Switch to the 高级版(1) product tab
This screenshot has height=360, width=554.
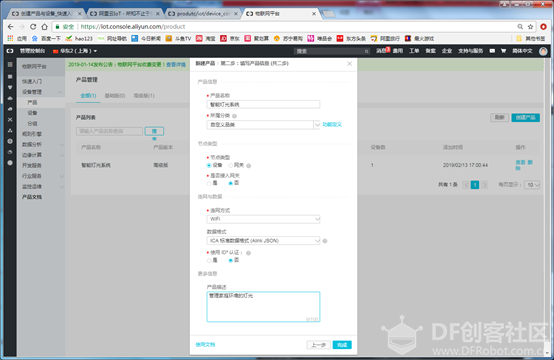point(144,96)
